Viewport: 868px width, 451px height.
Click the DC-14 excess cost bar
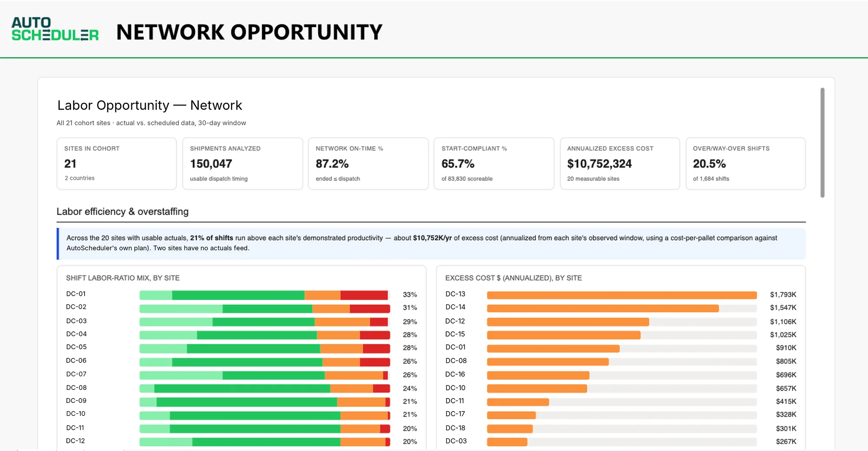pyautogui.click(x=603, y=308)
